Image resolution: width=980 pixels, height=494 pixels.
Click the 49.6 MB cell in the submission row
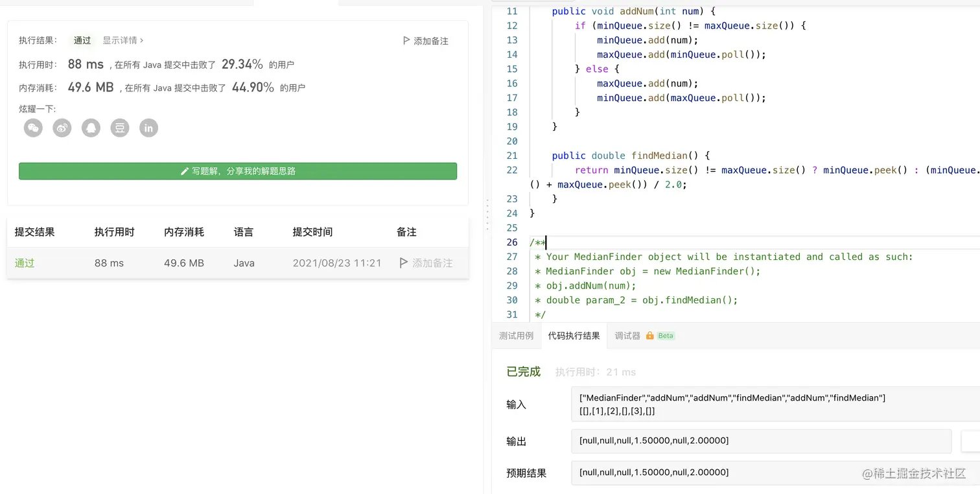click(184, 263)
